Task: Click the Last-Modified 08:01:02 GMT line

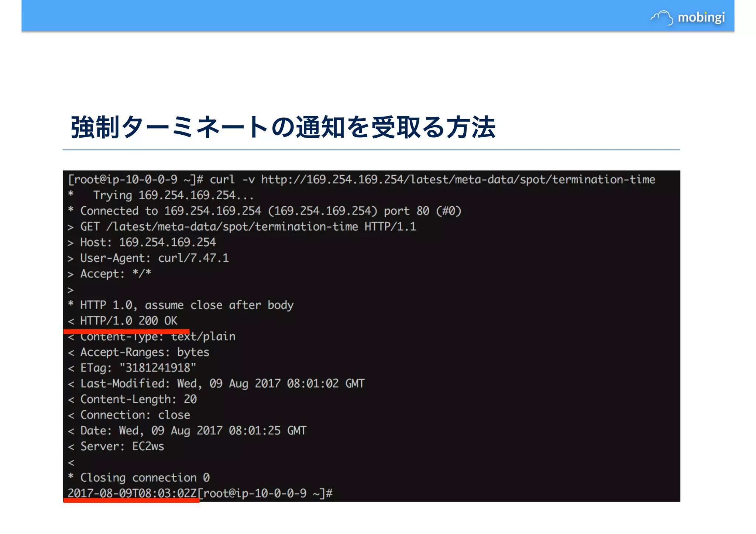Action: [x=216, y=384]
